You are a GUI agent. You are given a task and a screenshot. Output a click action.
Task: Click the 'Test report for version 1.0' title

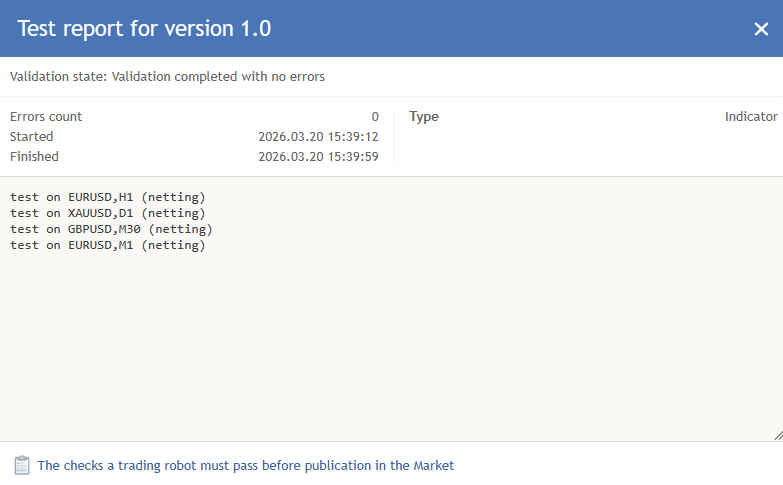pyautogui.click(x=144, y=29)
